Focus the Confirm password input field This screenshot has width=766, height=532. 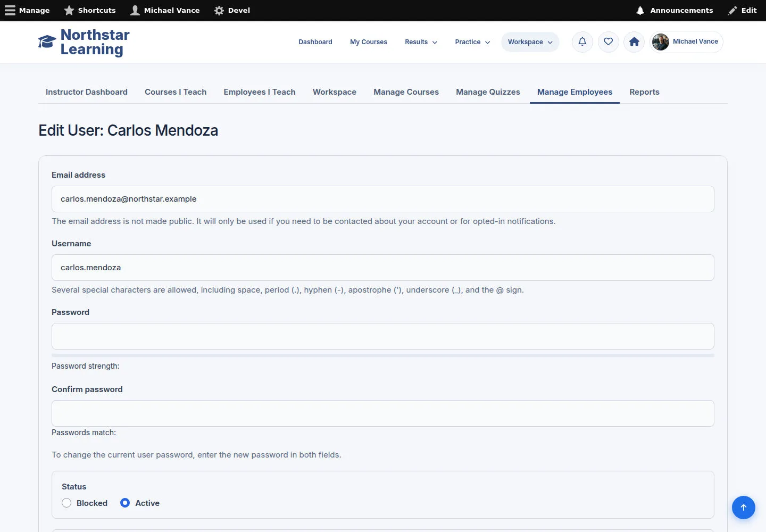click(x=383, y=413)
